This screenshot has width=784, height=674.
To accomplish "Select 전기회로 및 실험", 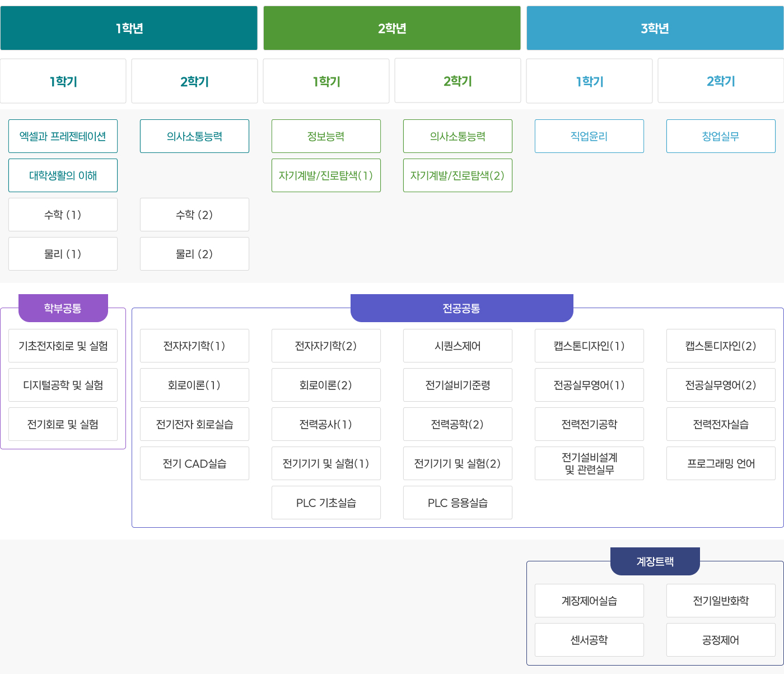I will pos(63,424).
